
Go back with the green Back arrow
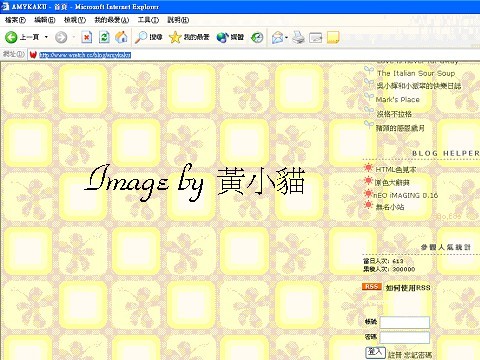tap(11, 37)
